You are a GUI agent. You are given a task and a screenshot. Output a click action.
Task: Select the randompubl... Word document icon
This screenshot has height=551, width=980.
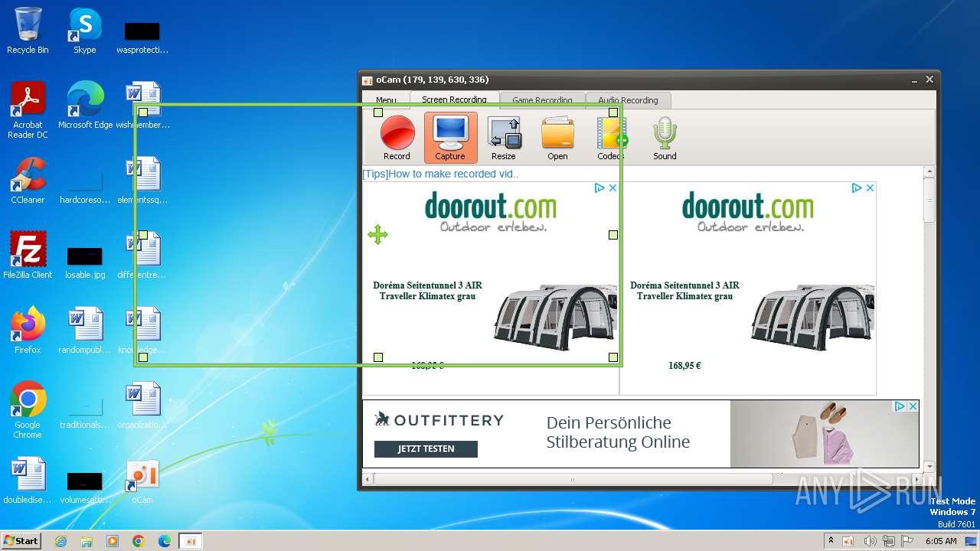click(84, 331)
